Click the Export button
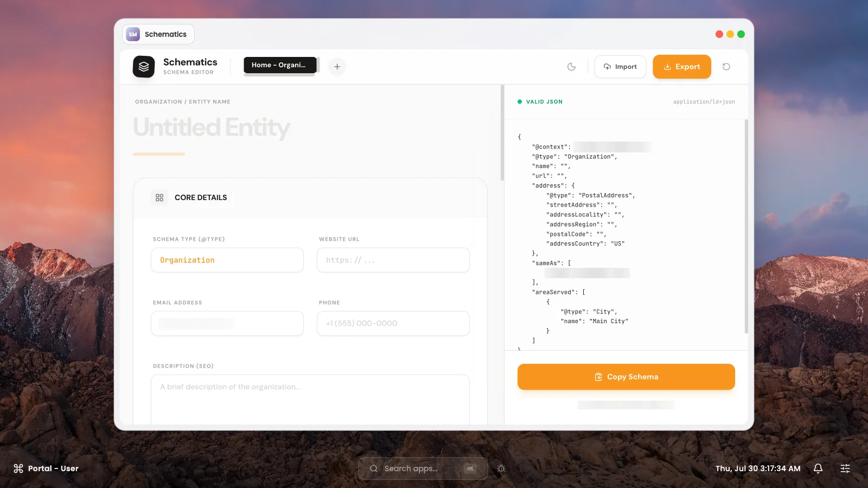868x488 pixels. click(682, 67)
